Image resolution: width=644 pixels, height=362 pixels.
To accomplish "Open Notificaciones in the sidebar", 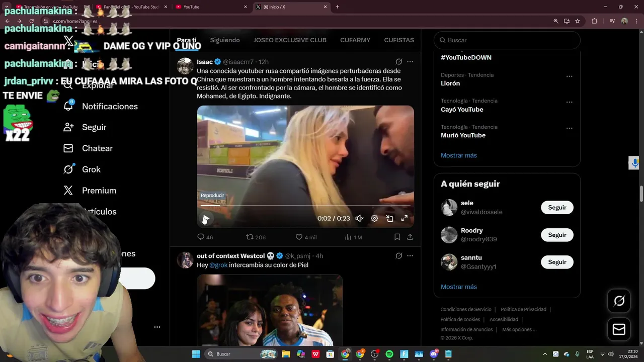I will pos(101,106).
